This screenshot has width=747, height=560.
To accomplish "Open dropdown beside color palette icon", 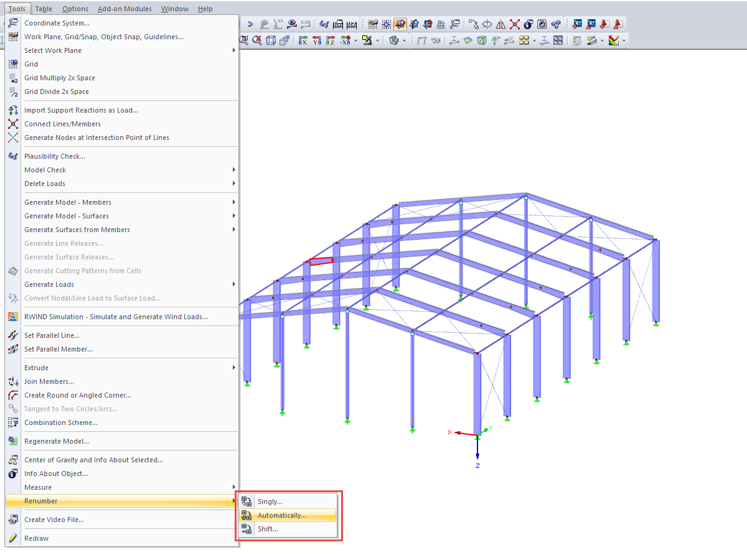I will (x=624, y=40).
